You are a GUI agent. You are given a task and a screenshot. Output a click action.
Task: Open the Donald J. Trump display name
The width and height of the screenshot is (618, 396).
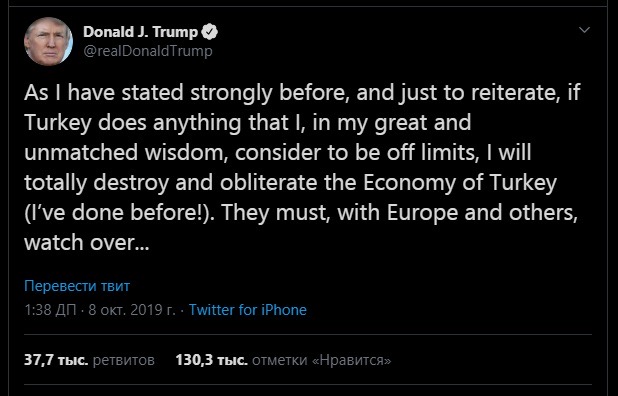(x=140, y=32)
